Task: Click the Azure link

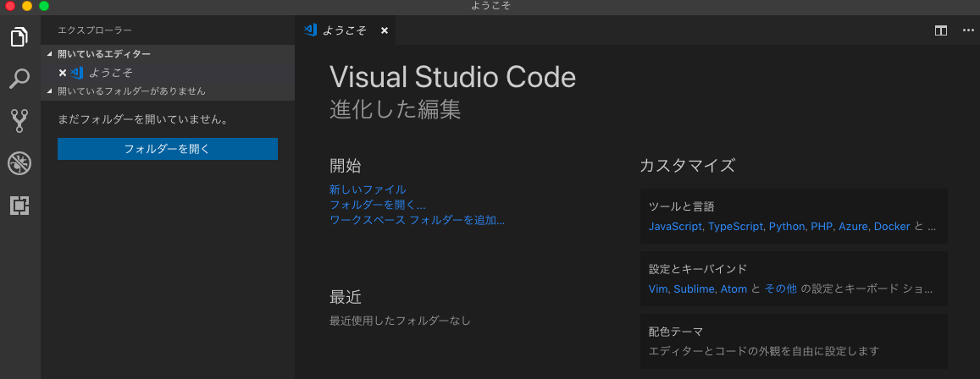Action: tap(853, 227)
